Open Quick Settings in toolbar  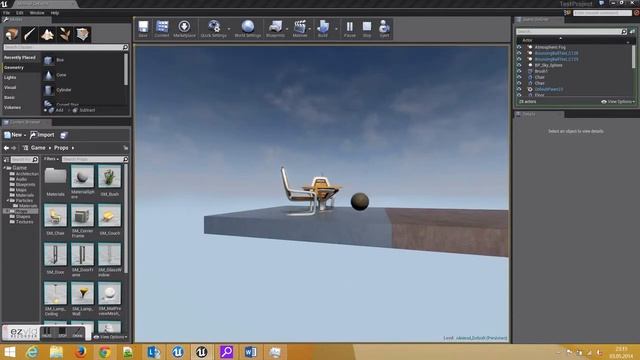coord(213,29)
